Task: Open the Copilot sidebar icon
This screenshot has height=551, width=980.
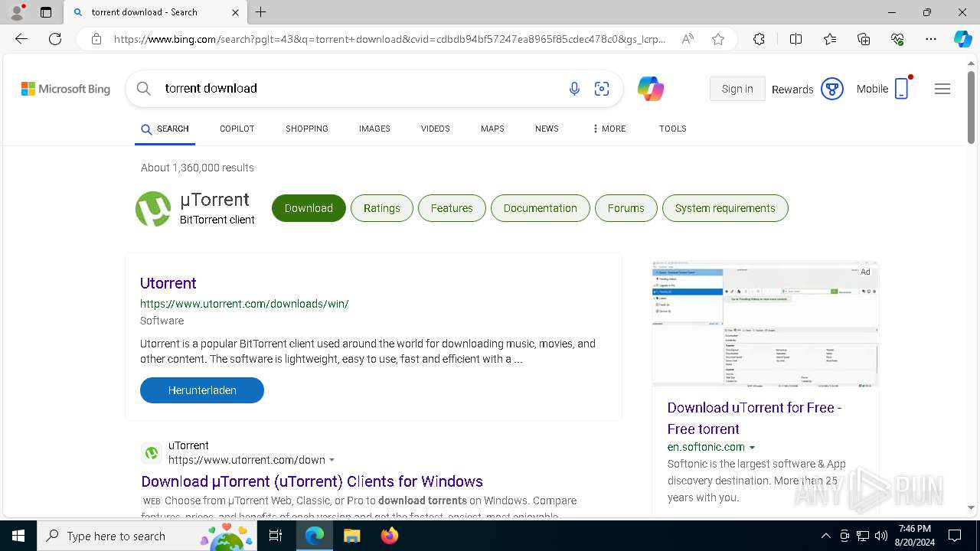Action: 962,39
